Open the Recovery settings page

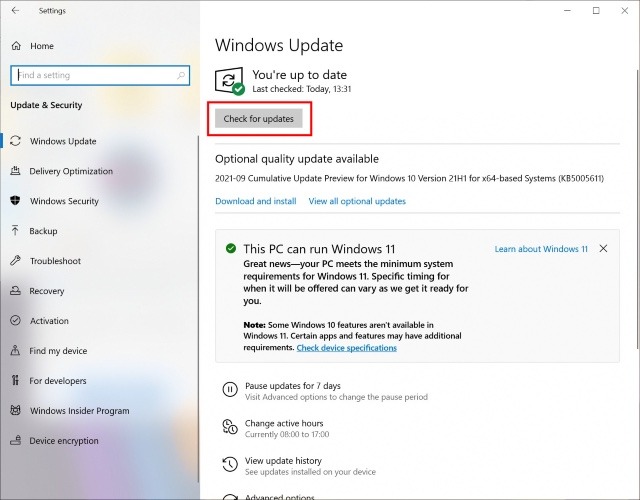pyautogui.click(x=47, y=291)
